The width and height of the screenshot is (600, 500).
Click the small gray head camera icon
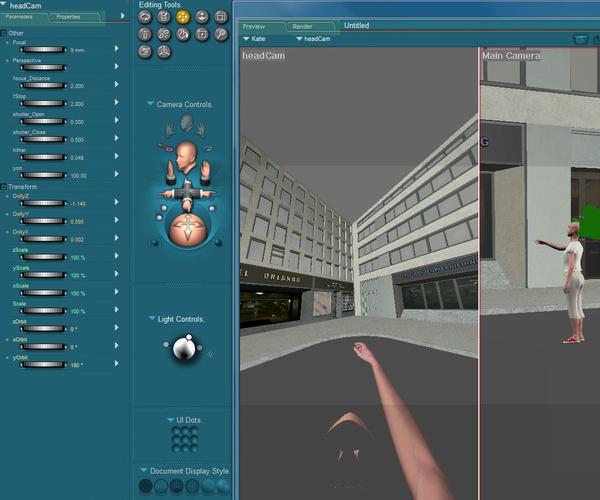(186, 124)
